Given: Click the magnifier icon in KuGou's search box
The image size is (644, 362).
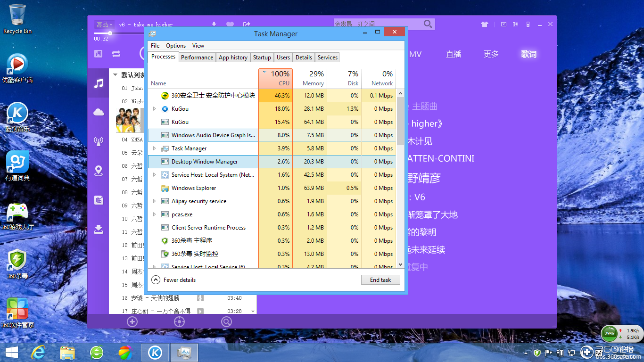Looking at the screenshot, I should tap(428, 24).
